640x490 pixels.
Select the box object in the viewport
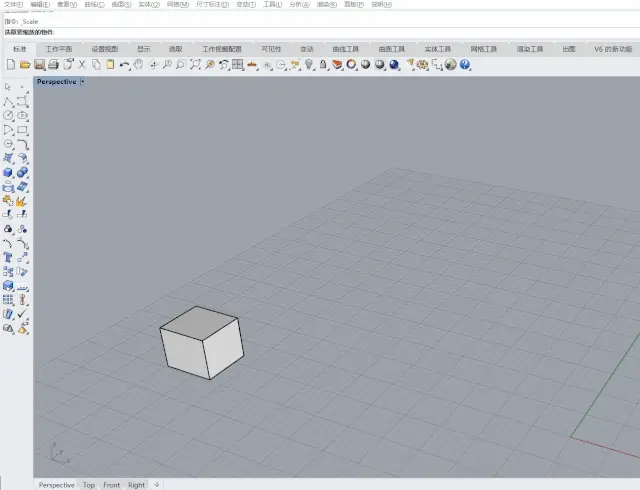[202, 343]
